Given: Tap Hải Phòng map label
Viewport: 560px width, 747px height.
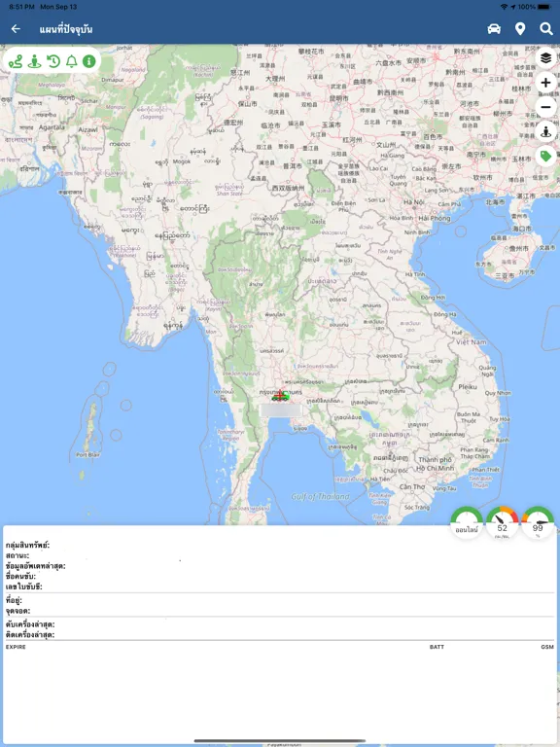Looking at the screenshot, I should (434, 218).
